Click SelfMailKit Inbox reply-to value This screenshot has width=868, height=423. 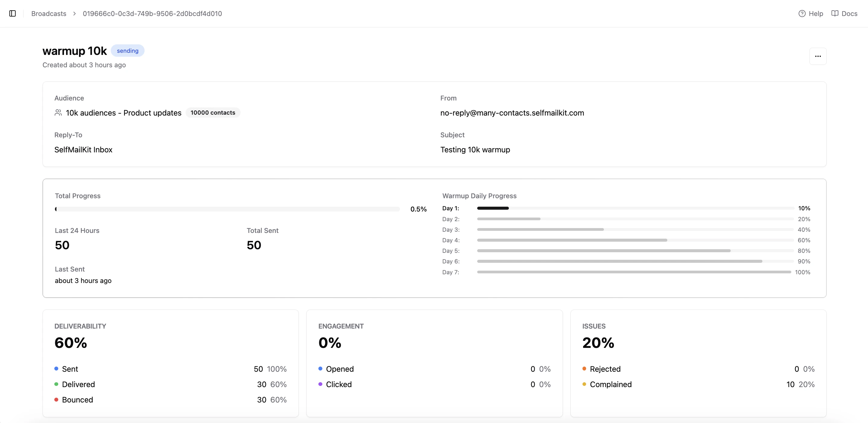click(x=83, y=150)
